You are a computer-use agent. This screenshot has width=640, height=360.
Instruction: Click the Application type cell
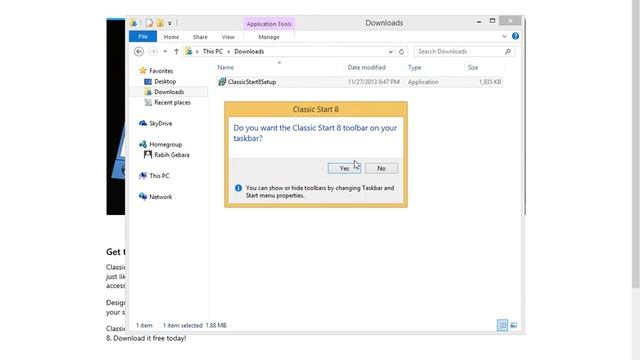[423, 82]
